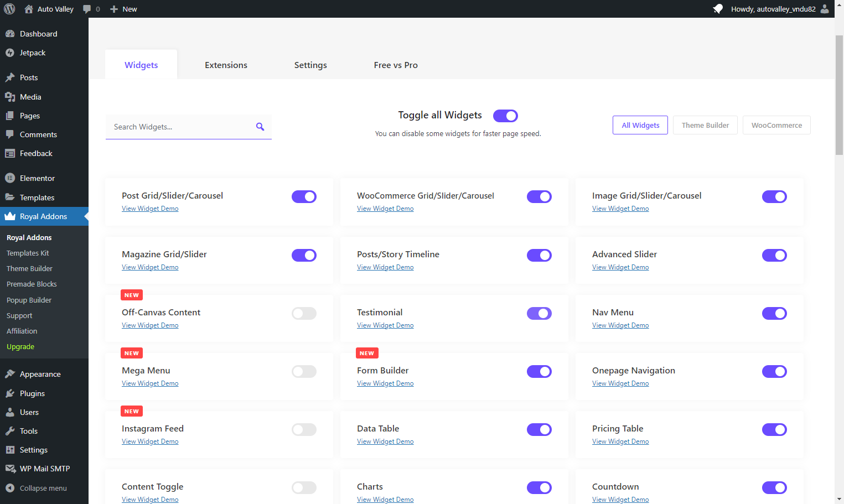Click the Elementor icon in sidebar
Screen dimensions: 844x504
pyautogui.click(x=10, y=178)
